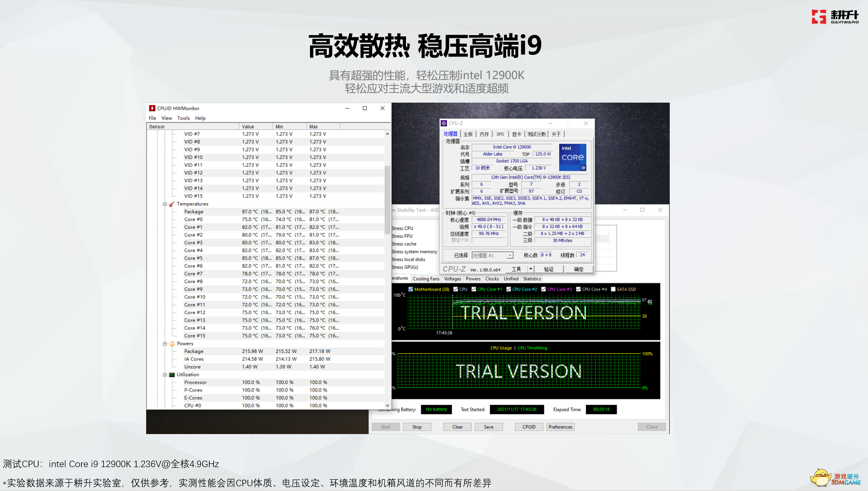Click the 工具 button in CPU-Z
868x491 pixels.
point(516,269)
